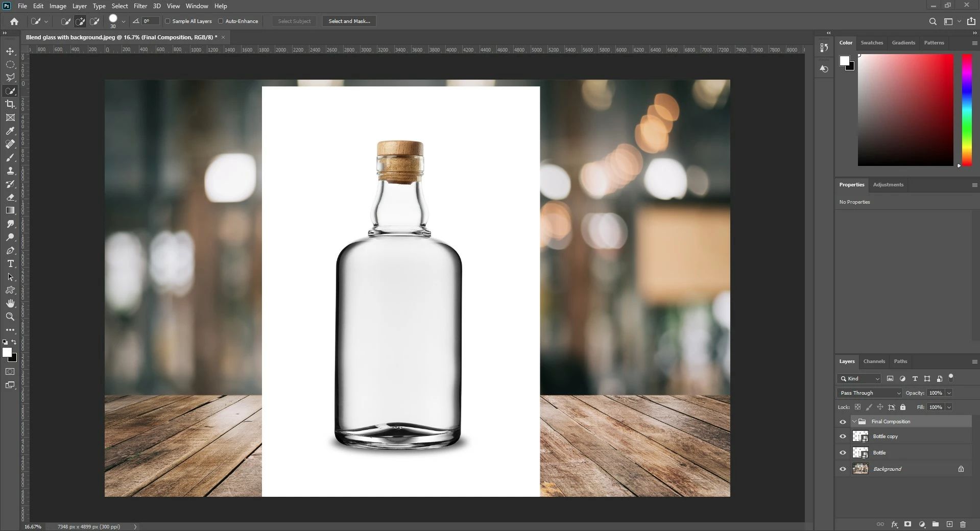
Task: Click the Home icon in options bar
Action: pos(14,21)
